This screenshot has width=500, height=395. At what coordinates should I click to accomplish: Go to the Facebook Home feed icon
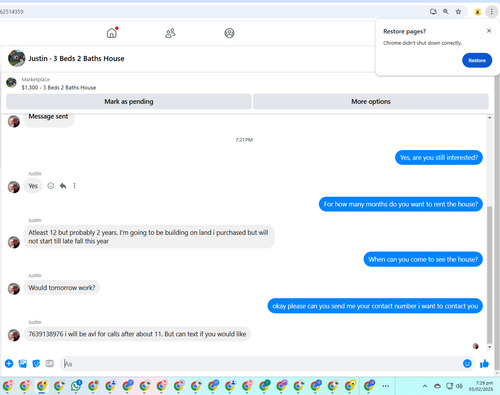click(x=112, y=33)
